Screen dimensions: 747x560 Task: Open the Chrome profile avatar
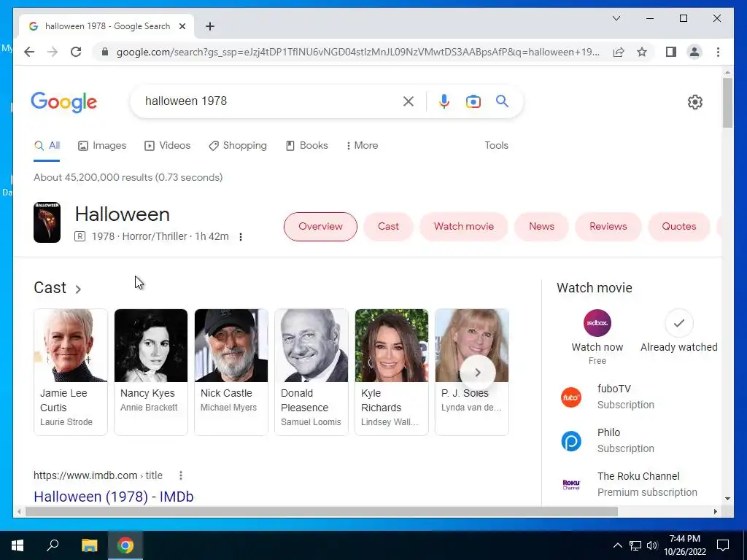[694, 52]
